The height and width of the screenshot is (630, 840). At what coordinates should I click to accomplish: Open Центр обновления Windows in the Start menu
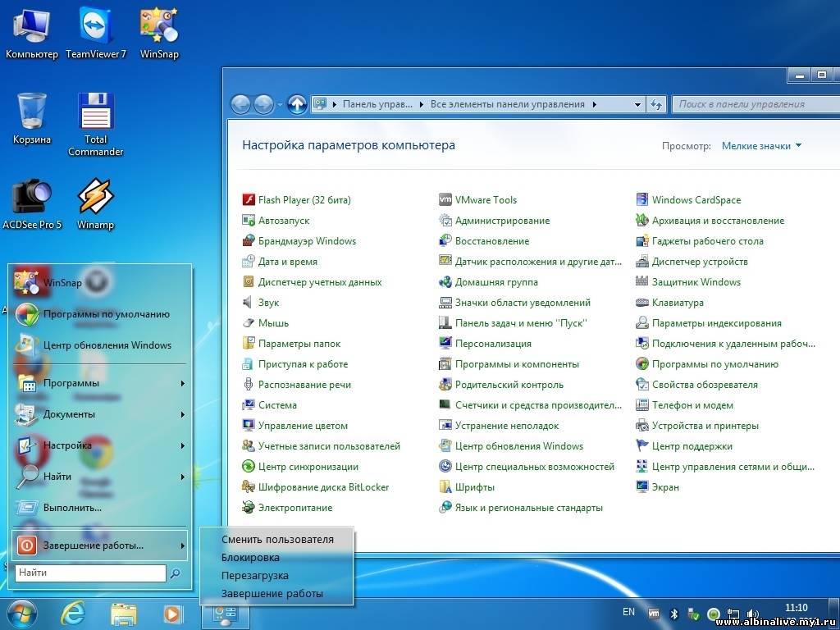pos(100,345)
